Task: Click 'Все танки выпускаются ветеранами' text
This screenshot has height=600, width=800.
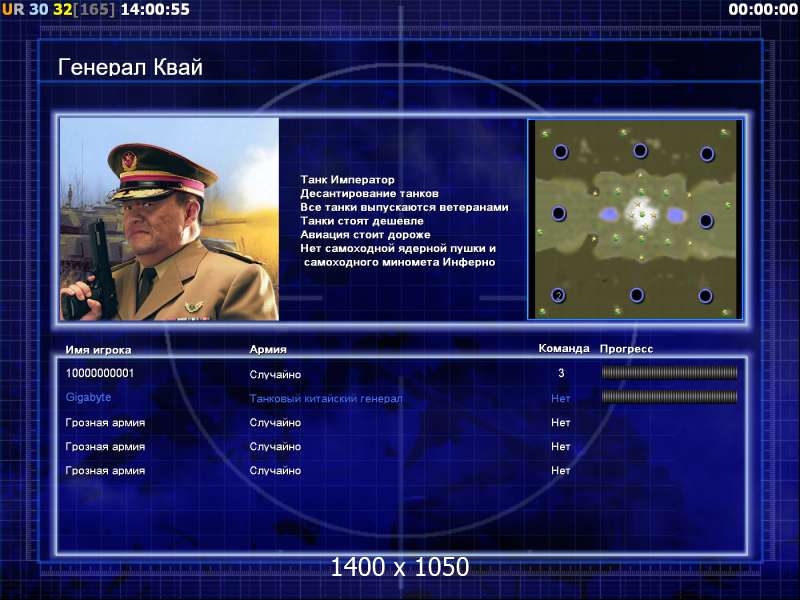Action: (404, 207)
